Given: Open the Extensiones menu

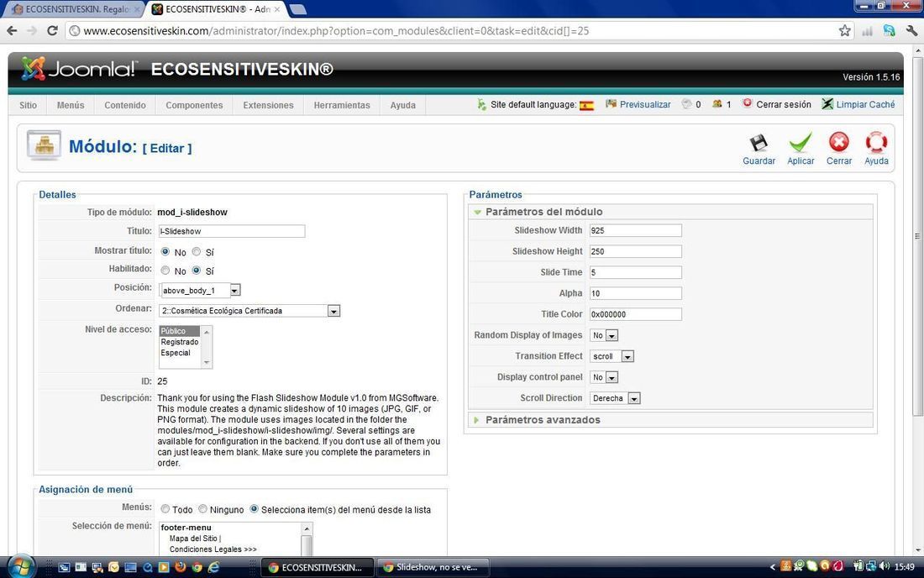Looking at the screenshot, I should 268,105.
